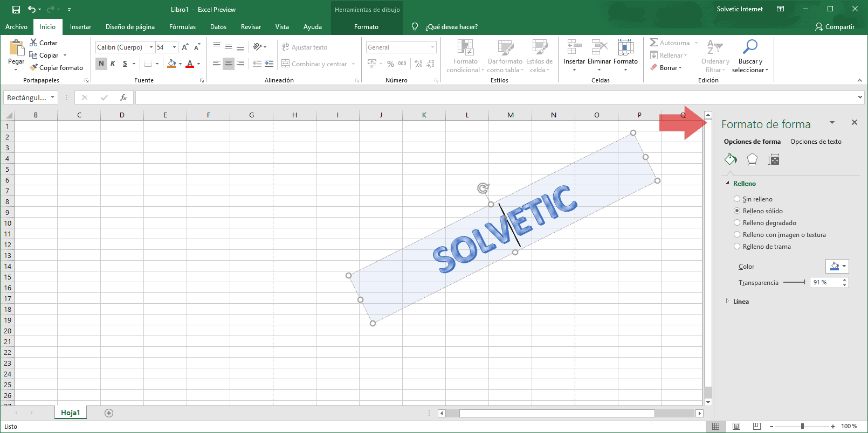Image resolution: width=868 pixels, height=433 pixels.
Task: Undo the last action
Action: (x=32, y=9)
